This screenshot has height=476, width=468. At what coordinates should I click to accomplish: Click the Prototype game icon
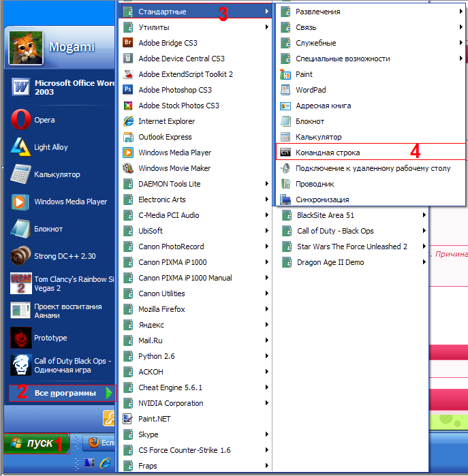21,338
